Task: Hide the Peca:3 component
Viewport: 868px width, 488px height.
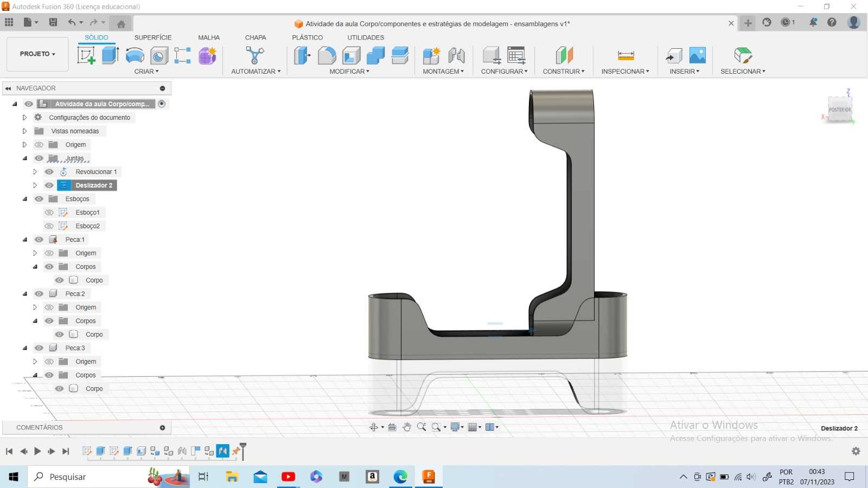Action: (x=39, y=348)
